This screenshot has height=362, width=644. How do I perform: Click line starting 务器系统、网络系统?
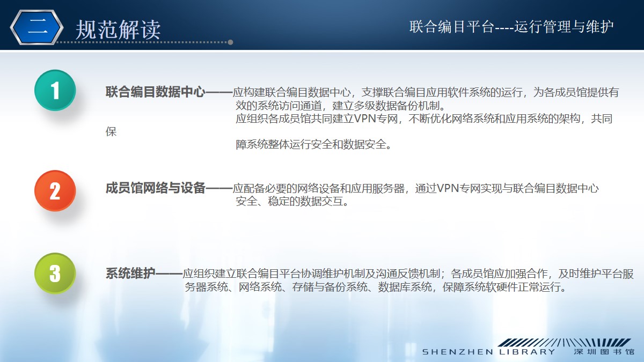[x=376, y=287]
